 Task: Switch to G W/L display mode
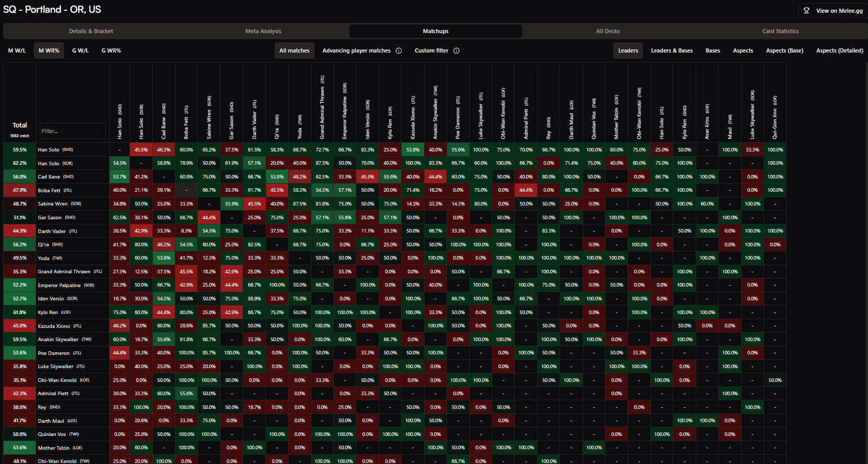click(x=80, y=50)
